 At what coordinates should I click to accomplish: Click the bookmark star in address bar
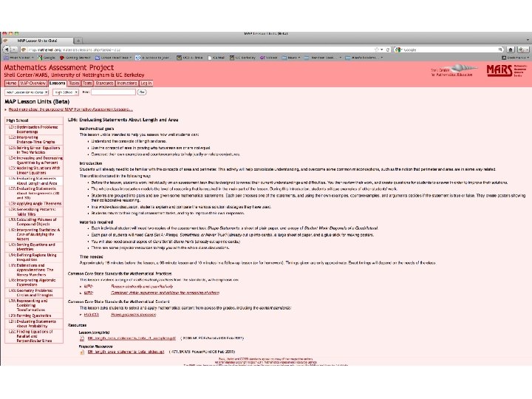pyautogui.click(x=377, y=50)
